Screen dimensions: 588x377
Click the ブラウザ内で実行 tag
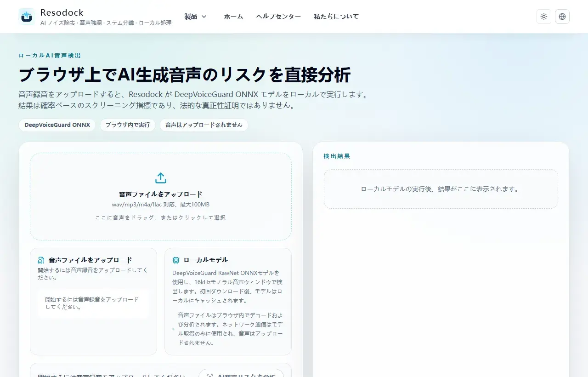point(128,125)
